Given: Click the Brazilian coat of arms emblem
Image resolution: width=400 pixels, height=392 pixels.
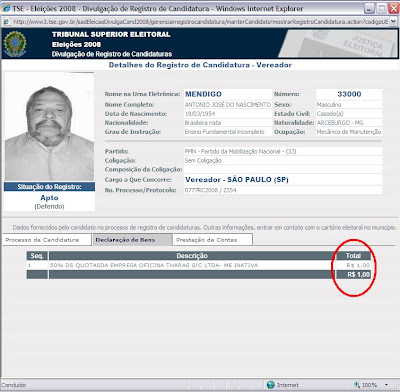Looking at the screenshot, I should 15,44.
